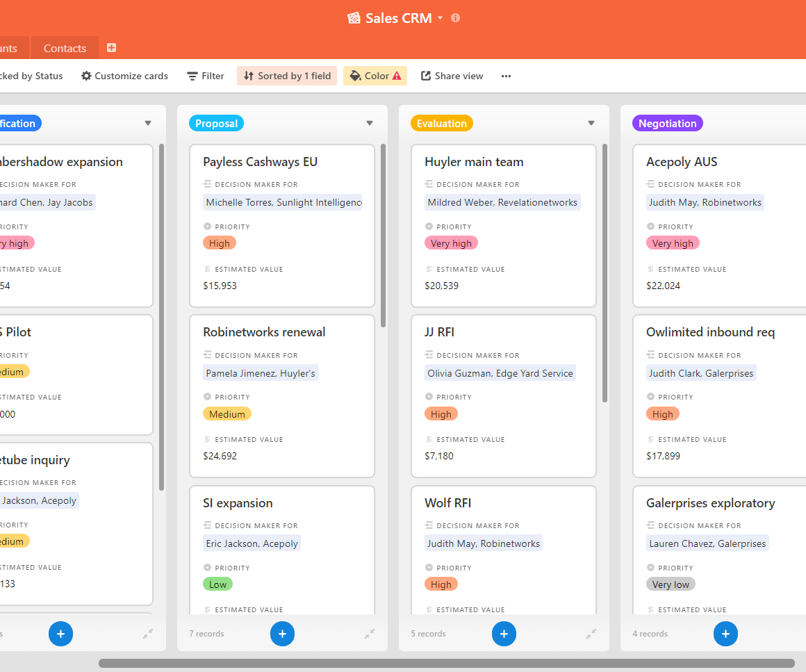Open the Color settings with warning
806x672 pixels.
click(x=375, y=76)
